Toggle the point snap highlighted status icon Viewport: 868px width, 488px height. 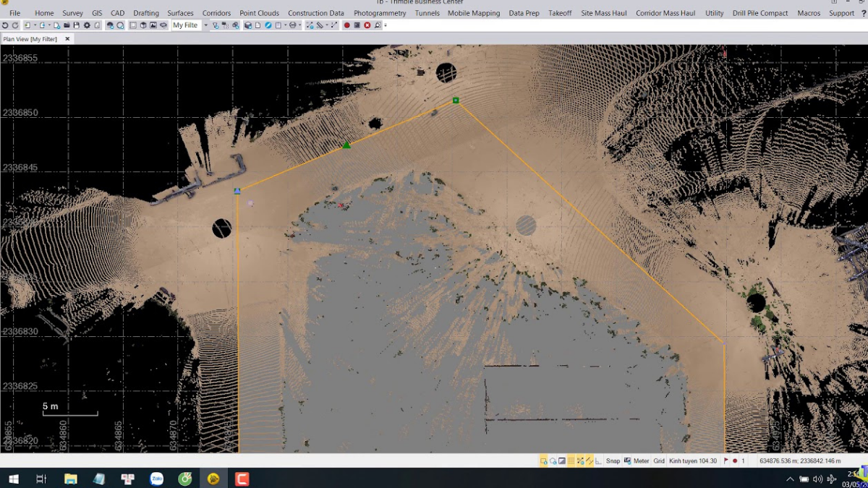point(580,461)
